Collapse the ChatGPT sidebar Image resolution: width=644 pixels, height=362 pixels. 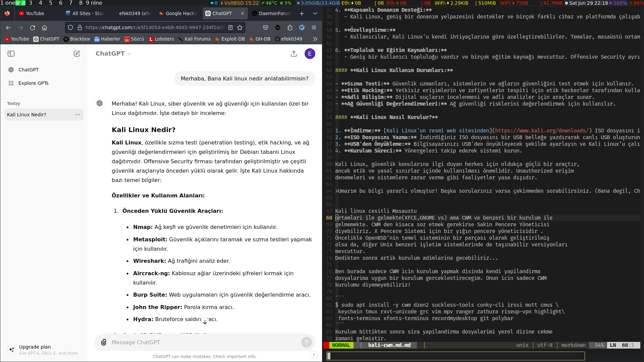[11, 54]
